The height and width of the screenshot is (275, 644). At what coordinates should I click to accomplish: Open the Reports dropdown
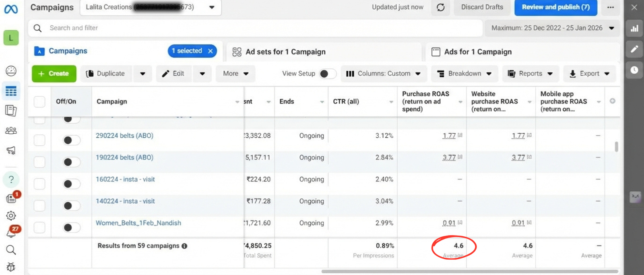[x=530, y=74]
